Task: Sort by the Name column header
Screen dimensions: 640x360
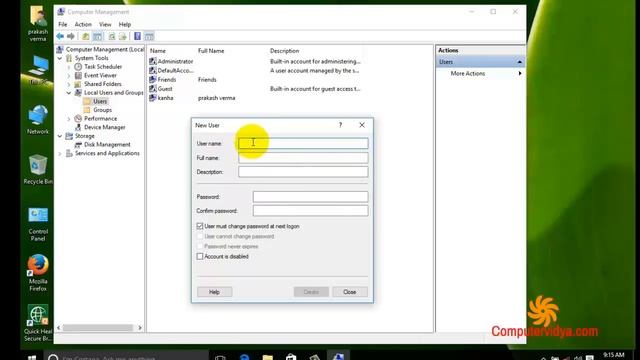Action: (x=158, y=51)
